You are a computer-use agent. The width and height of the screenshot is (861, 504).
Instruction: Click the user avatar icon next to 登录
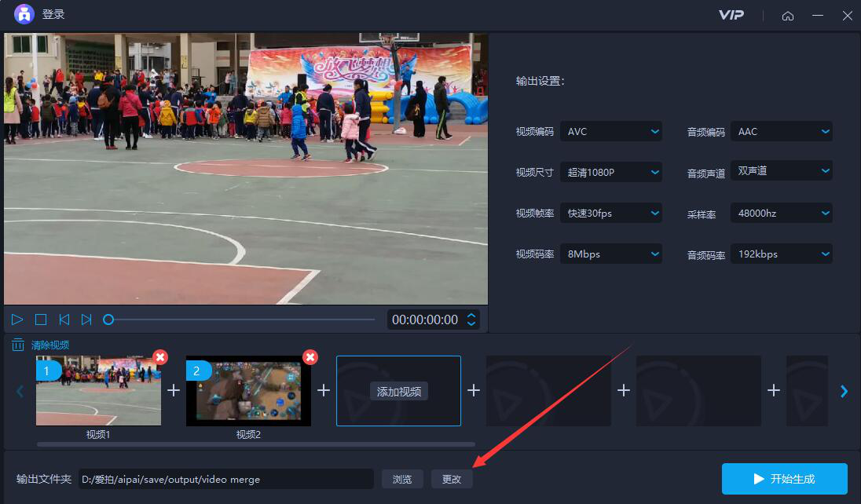[x=24, y=14]
